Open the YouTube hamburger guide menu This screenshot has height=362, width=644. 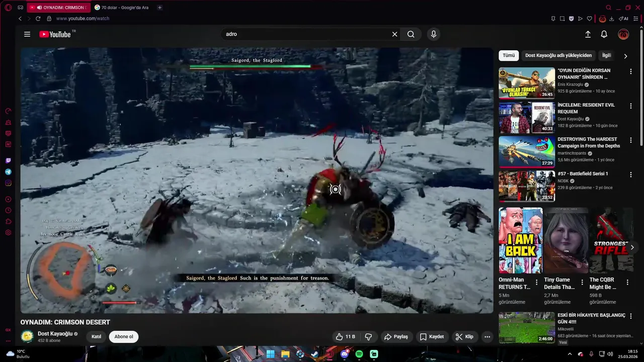[27, 34]
